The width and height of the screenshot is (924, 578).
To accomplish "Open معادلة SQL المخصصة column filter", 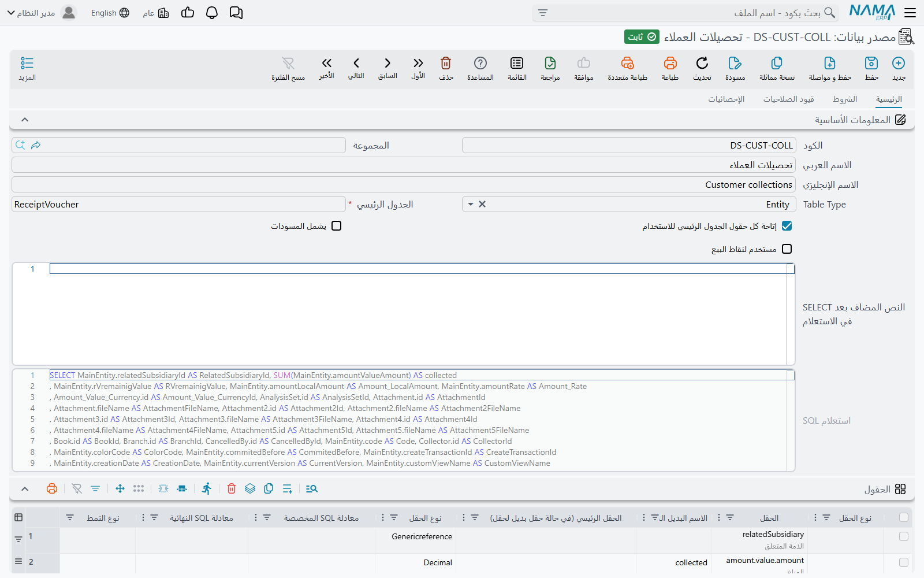I will (267, 517).
